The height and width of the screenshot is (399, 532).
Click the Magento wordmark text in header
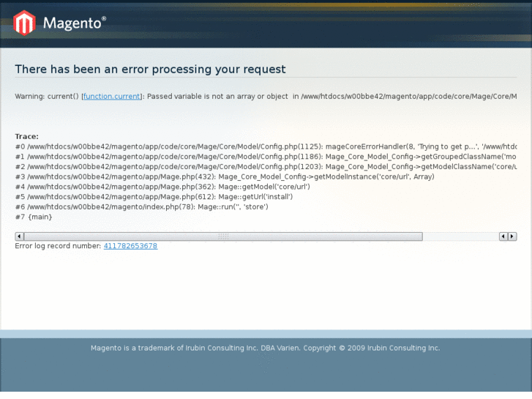[74, 23]
